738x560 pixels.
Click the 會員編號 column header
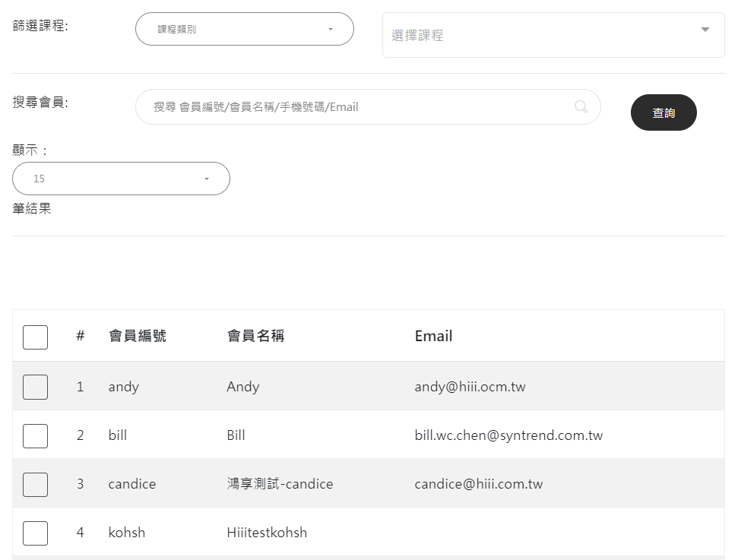(x=138, y=336)
